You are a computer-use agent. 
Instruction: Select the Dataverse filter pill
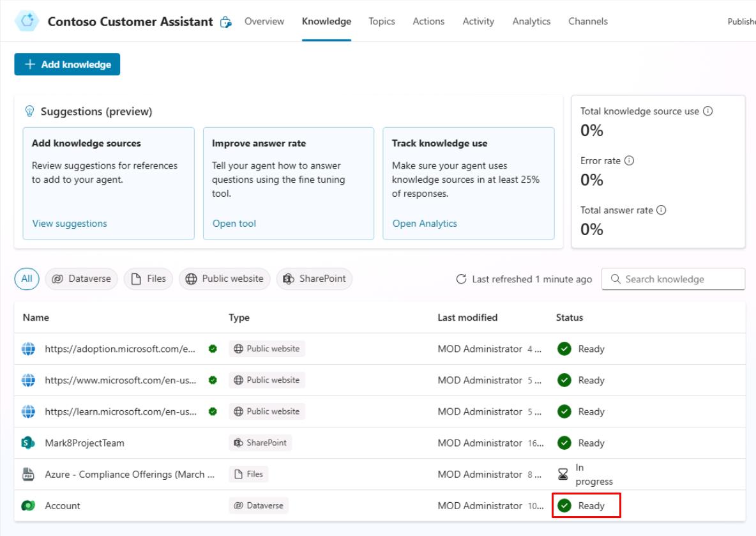[x=81, y=279]
